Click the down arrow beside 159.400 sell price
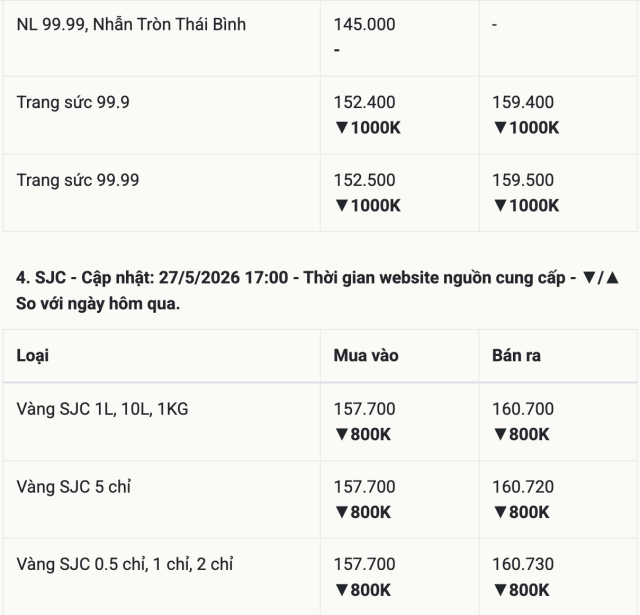The image size is (640, 615). tap(500, 128)
